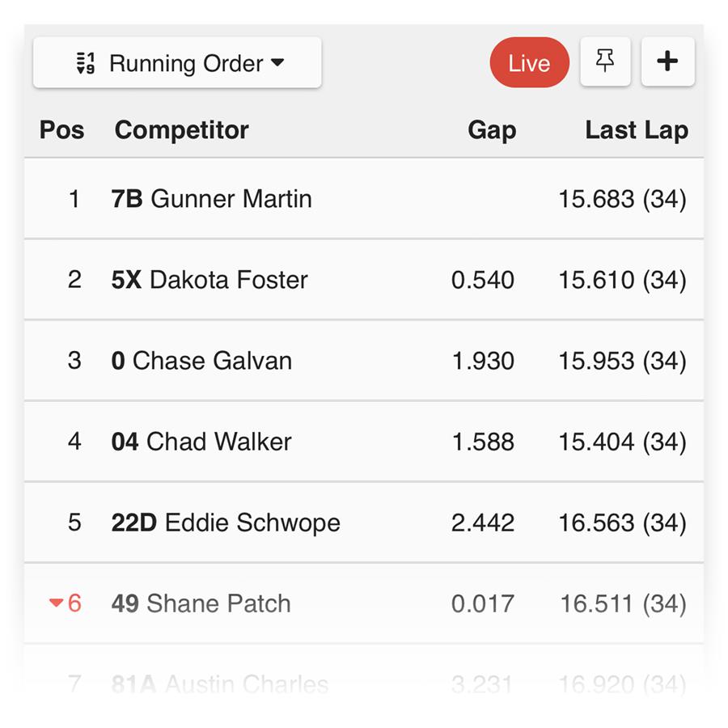Select 04 Chad Walker entry

click(364, 441)
